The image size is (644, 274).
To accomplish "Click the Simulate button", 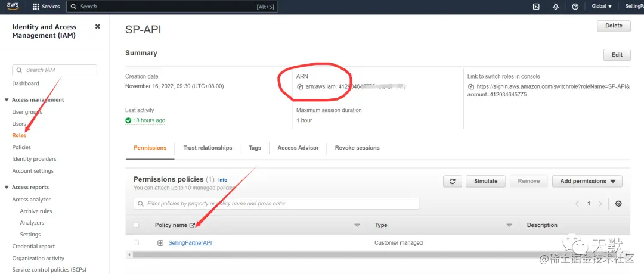I will pyautogui.click(x=485, y=181).
